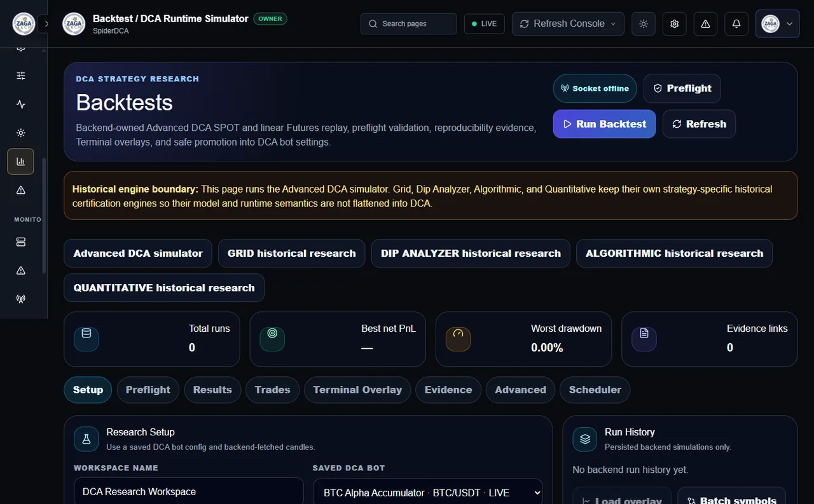
Task: Open the Saved DCA Bot dropdown
Action: (428, 493)
